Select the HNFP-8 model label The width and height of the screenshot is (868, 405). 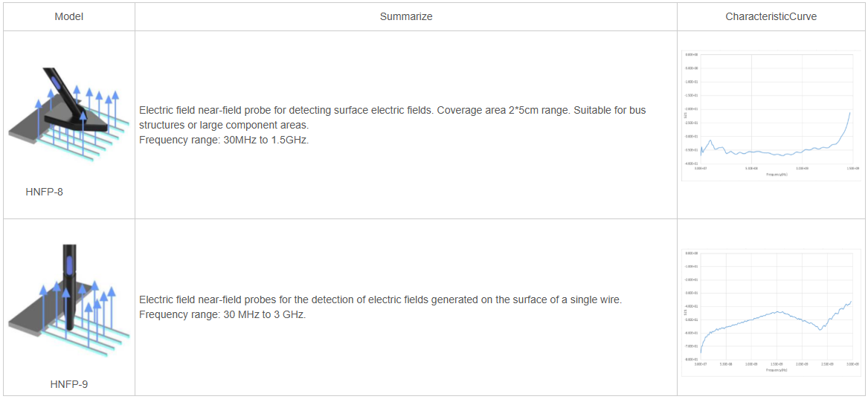[x=44, y=192]
